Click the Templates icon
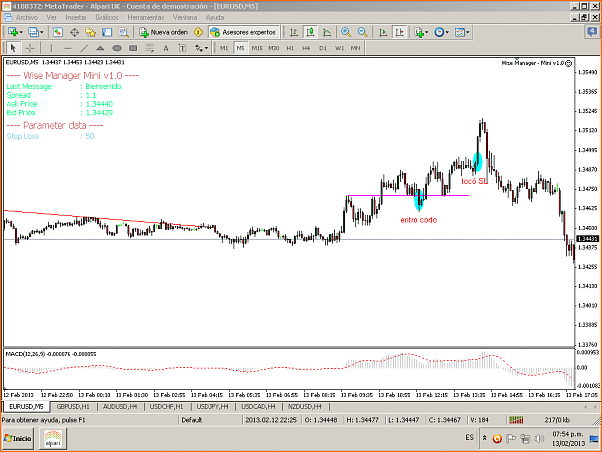 click(x=460, y=32)
